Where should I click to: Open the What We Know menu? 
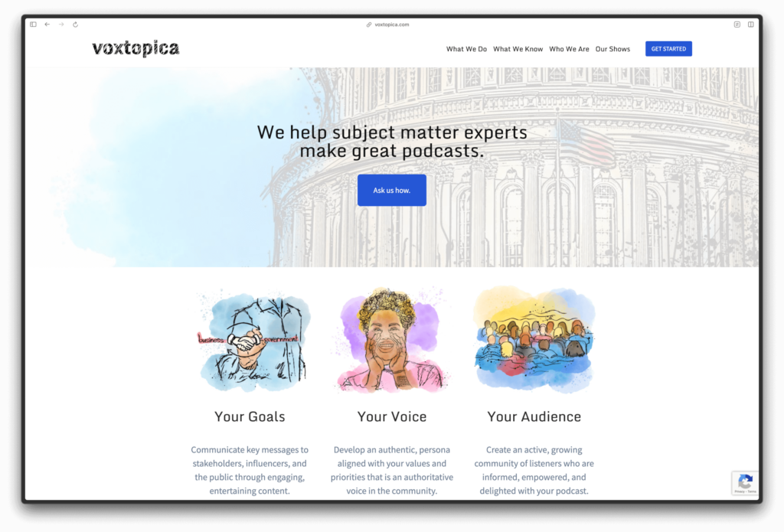point(518,49)
